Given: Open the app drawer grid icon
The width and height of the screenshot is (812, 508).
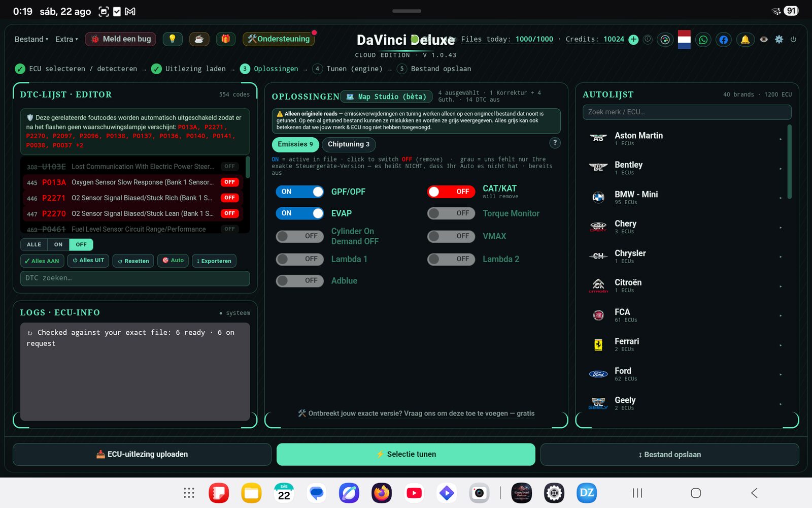Looking at the screenshot, I should click(189, 493).
